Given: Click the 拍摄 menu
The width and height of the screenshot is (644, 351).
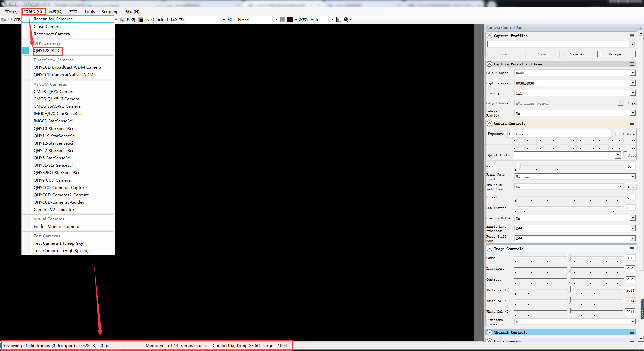Looking at the screenshot, I should pos(73,11).
